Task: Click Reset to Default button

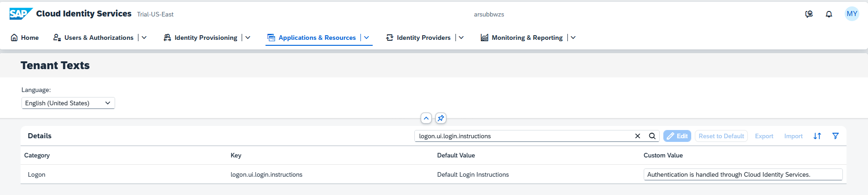Action: point(721,136)
